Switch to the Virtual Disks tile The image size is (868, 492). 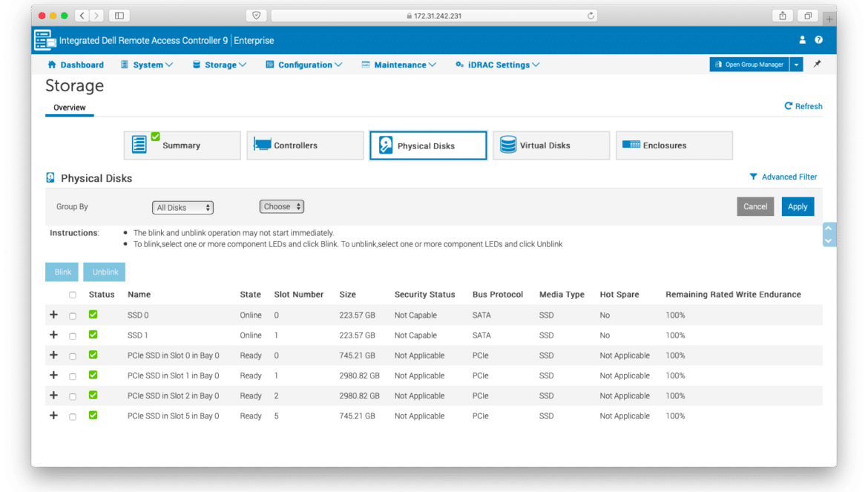551,145
